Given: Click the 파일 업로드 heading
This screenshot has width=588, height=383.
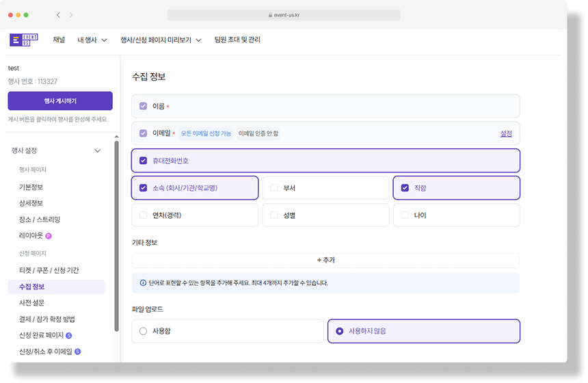Looking at the screenshot, I should [148, 309].
